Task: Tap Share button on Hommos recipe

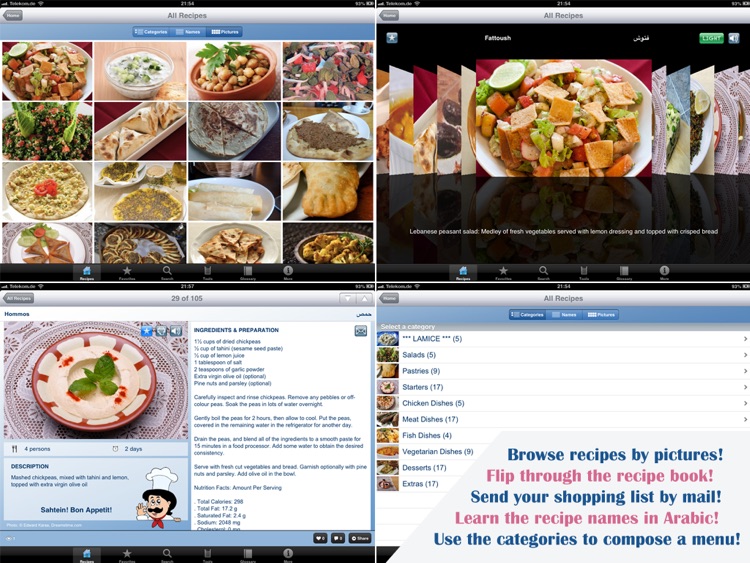Action: 360,538
